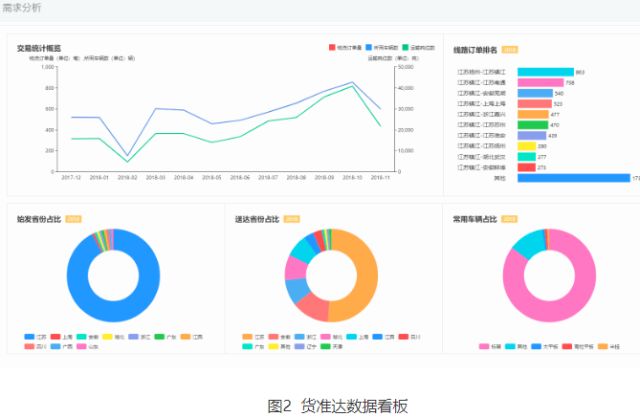Click first orange legend swatch under 送达省份占比
The height and width of the screenshot is (417, 640).
[247, 337]
